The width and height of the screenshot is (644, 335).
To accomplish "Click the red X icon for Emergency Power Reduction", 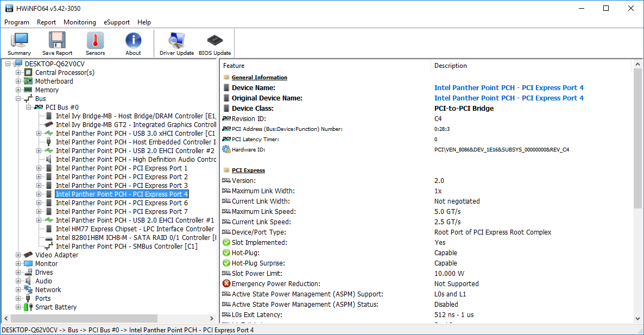I will tap(226, 283).
